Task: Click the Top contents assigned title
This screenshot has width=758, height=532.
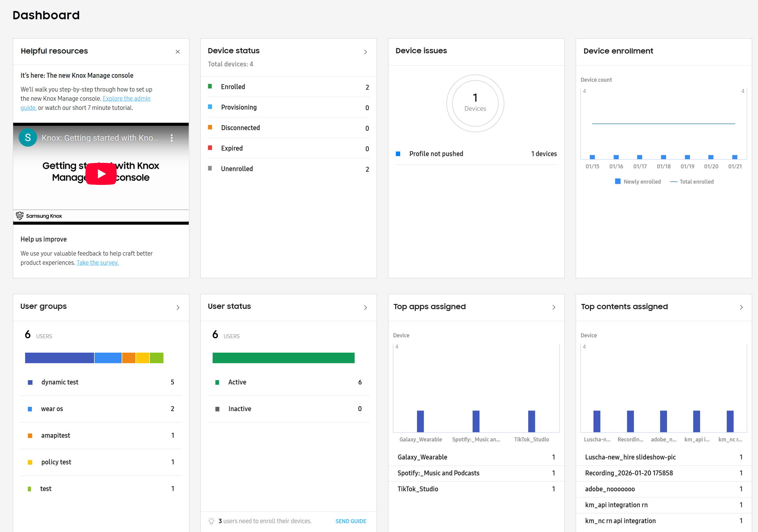Action: pos(624,307)
